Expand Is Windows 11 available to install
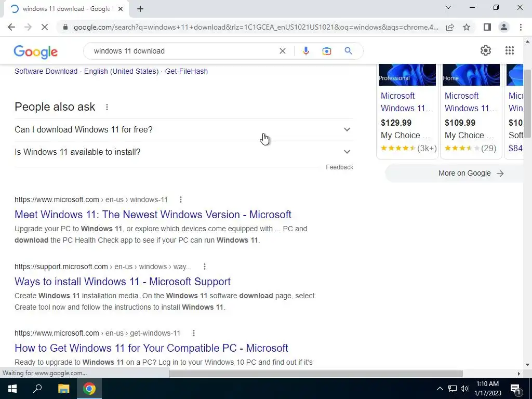 tap(184, 152)
